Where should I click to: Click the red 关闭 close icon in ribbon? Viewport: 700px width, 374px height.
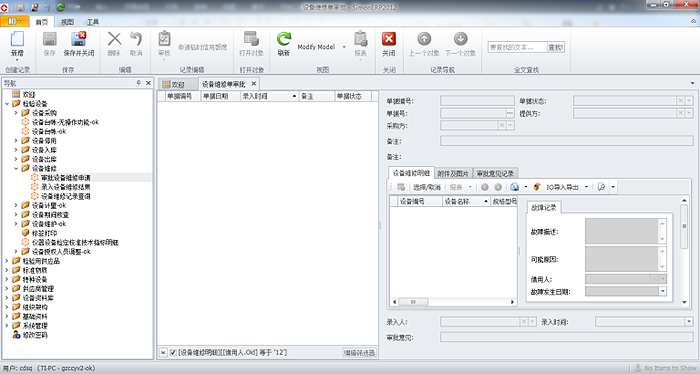pyautogui.click(x=389, y=39)
